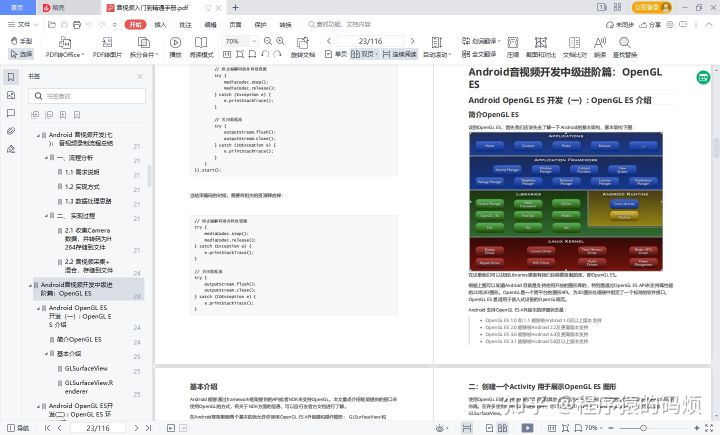Click the 未同步 cloud sync button
Viewport: 720px width, 435px height.
tap(620, 25)
